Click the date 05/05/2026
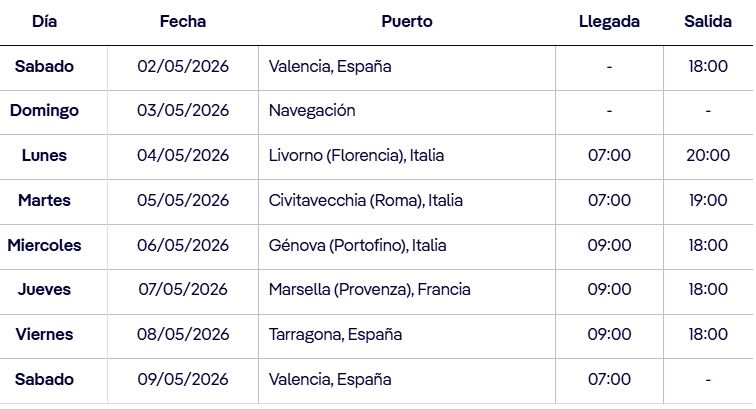The height and width of the screenshot is (409, 756). [183, 200]
